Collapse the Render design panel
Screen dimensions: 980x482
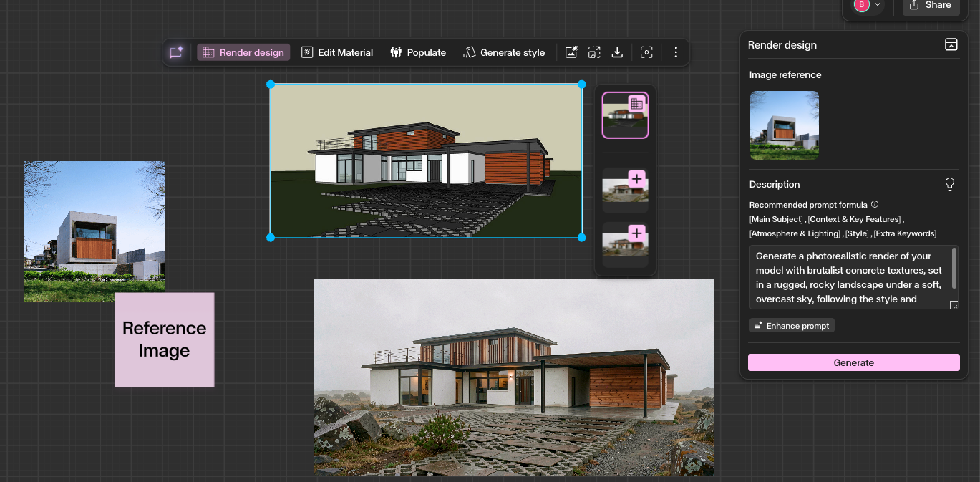951,44
